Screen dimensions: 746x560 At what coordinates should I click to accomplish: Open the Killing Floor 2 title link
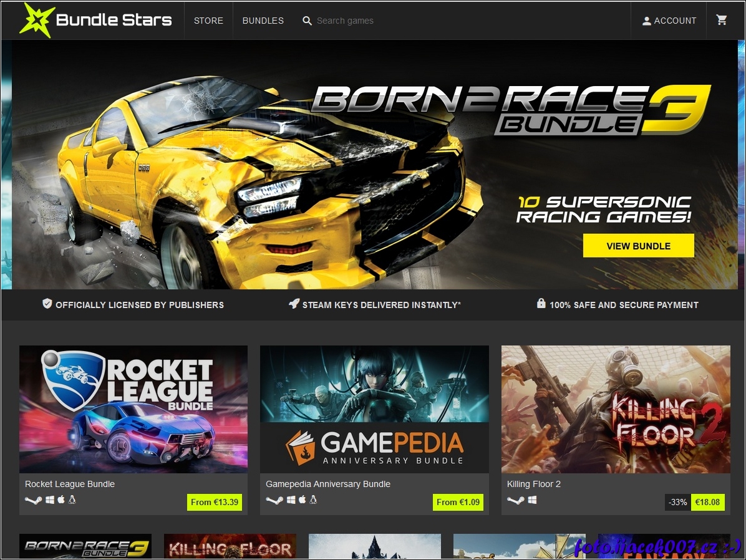pyautogui.click(x=533, y=484)
